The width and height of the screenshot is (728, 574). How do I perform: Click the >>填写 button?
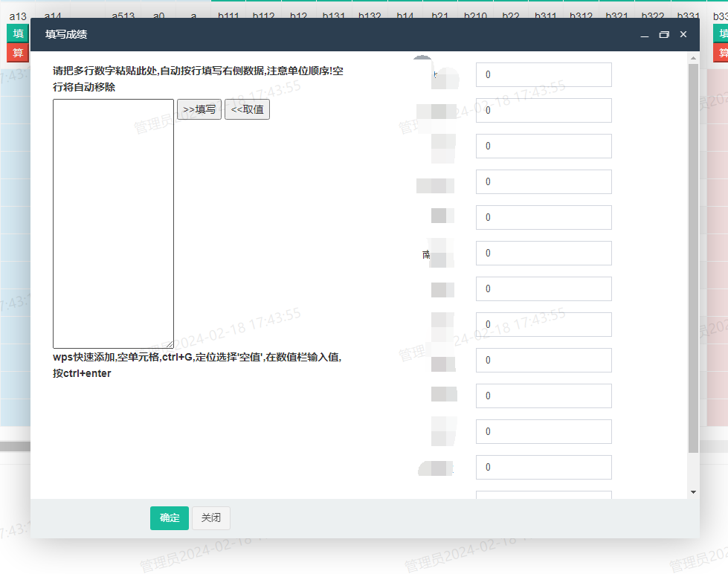pyautogui.click(x=199, y=109)
